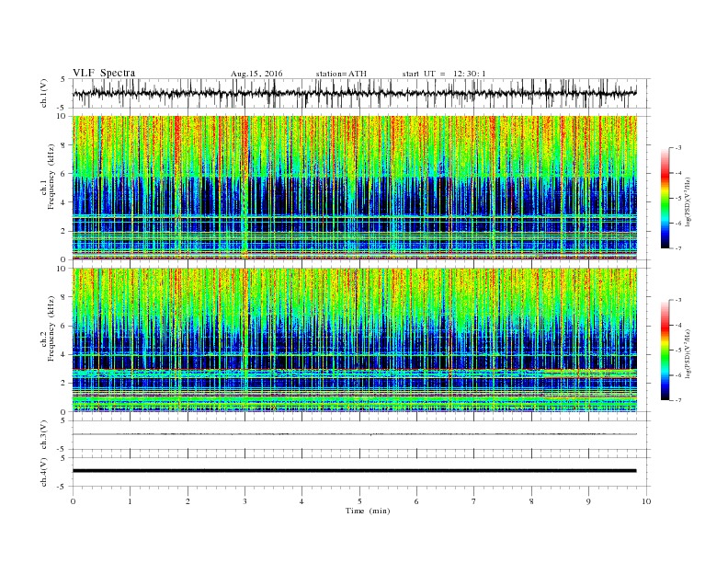Image resolution: width=728 pixels, height=563 pixels.
Task: Click the ch.2 spectrogram color bar
Action: [665, 350]
